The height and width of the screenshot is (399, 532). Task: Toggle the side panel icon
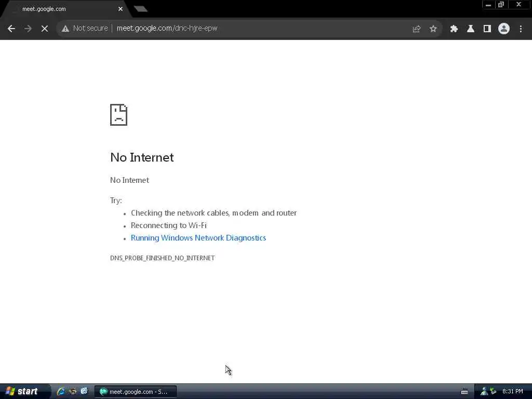click(x=487, y=29)
